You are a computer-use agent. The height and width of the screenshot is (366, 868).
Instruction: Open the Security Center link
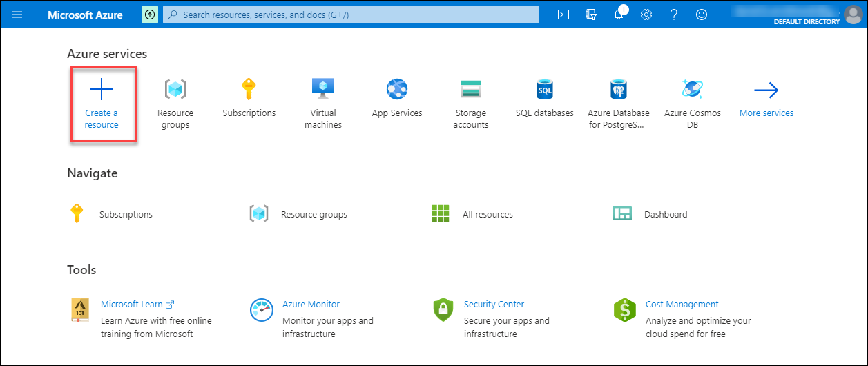point(494,305)
